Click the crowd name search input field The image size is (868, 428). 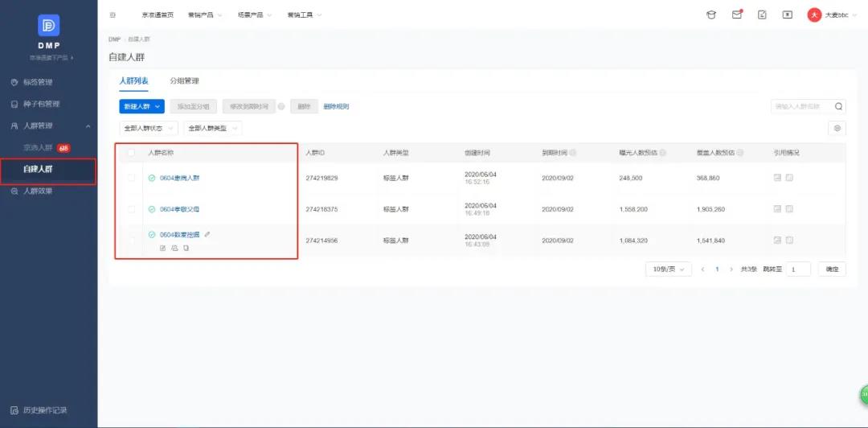click(x=801, y=106)
